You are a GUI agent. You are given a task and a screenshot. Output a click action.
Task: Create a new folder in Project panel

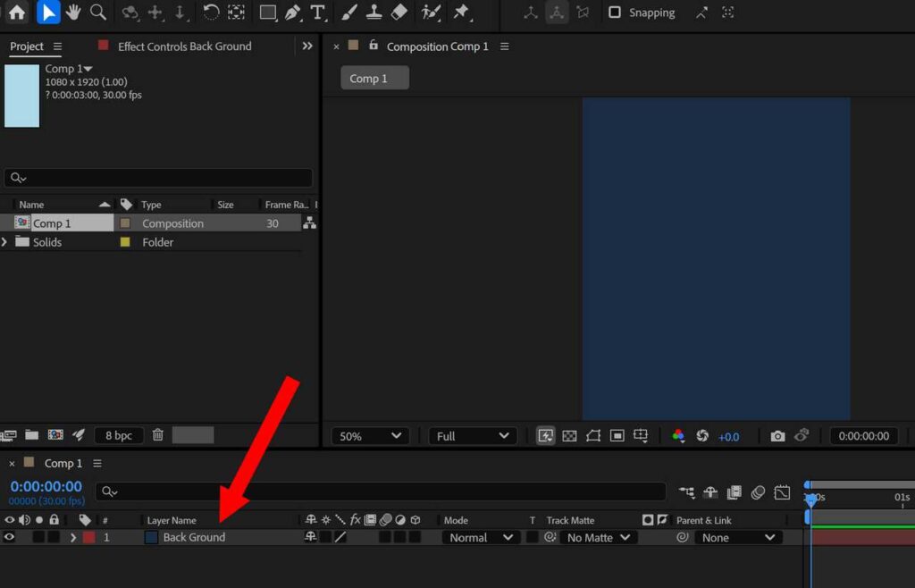point(31,435)
